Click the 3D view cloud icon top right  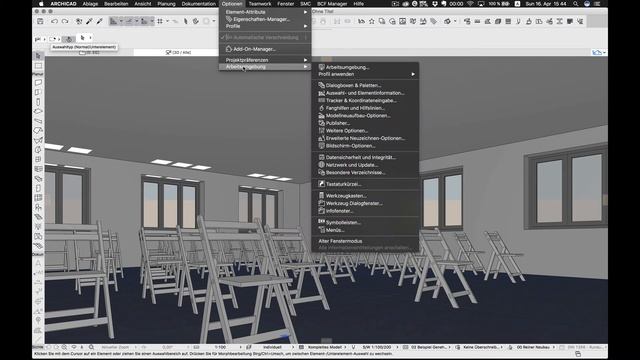point(597,52)
